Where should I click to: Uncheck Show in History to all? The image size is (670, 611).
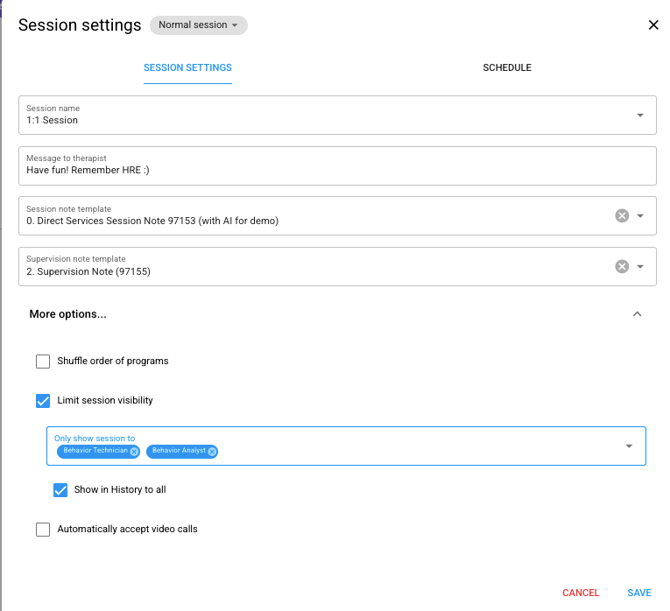[x=60, y=490]
